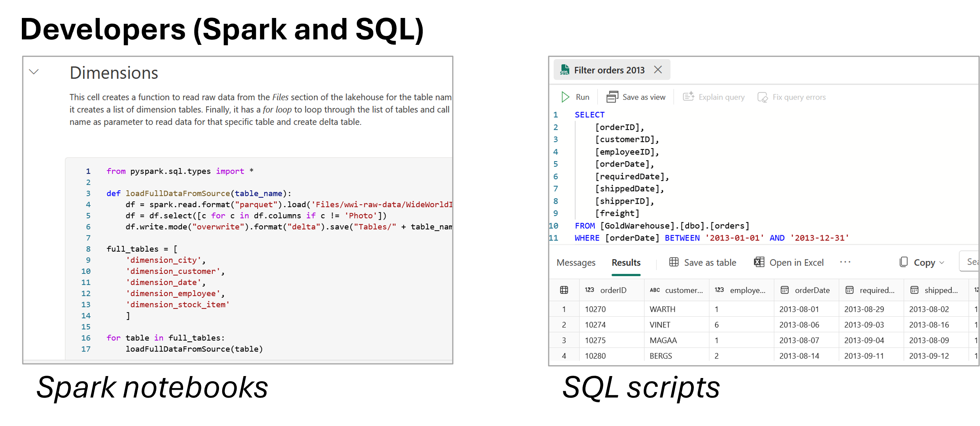
Task: Click the BETWEEN keyword in WHERE clause
Action: click(682, 238)
